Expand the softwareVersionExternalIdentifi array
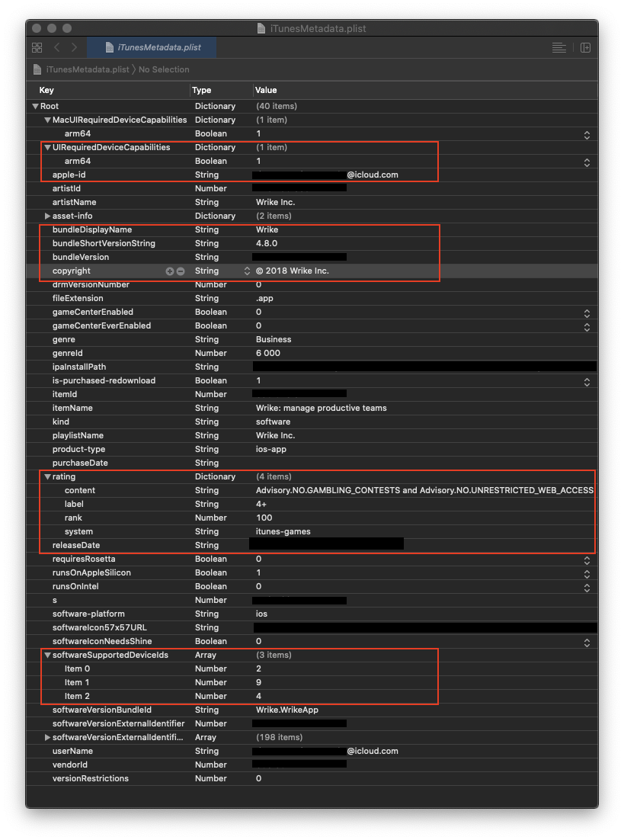Screen dimensions: 624x840 (46, 737)
